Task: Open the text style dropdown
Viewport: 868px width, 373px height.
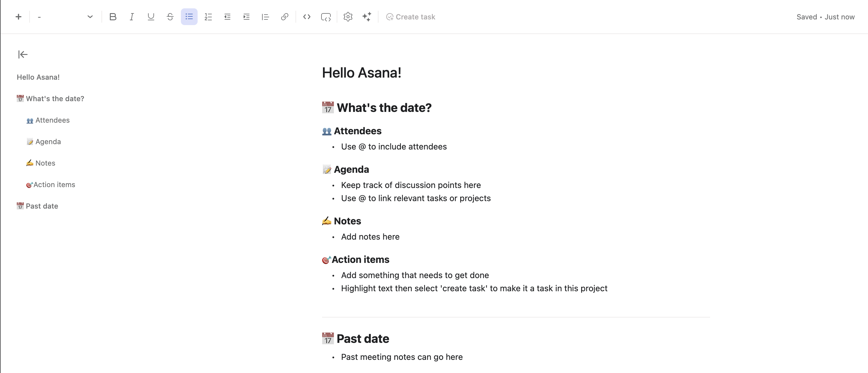Action: [65, 17]
